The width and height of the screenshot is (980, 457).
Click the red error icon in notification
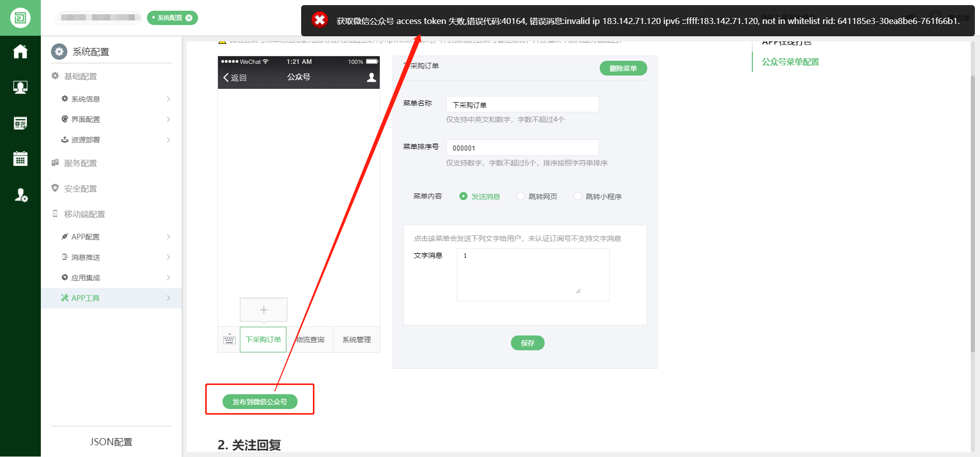coord(320,20)
